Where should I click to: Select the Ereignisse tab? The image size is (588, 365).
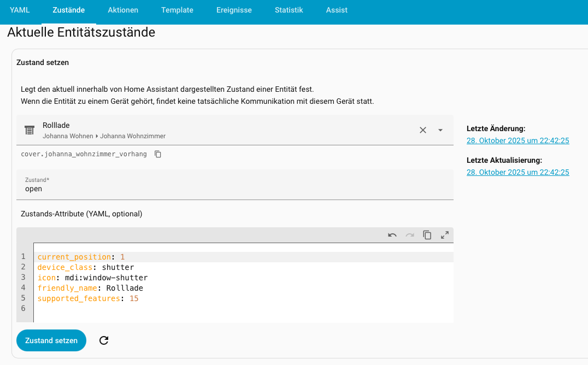coord(234,10)
